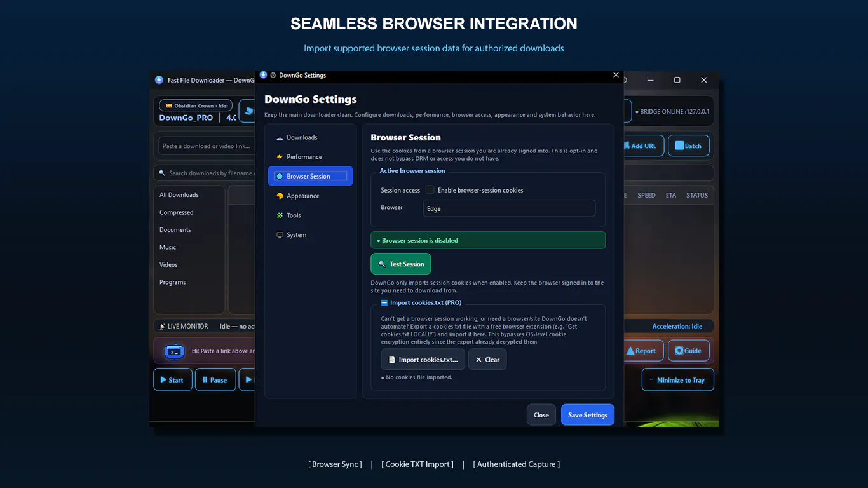
Task: Collapse the Import cookies.txt (PRO) section
Action: [x=384, y=303]
